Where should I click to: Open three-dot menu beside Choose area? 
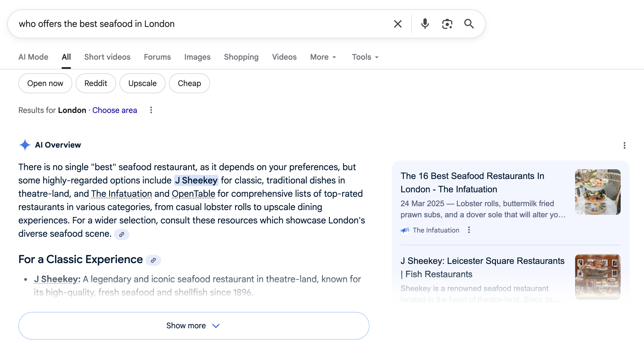click(151, 110)
